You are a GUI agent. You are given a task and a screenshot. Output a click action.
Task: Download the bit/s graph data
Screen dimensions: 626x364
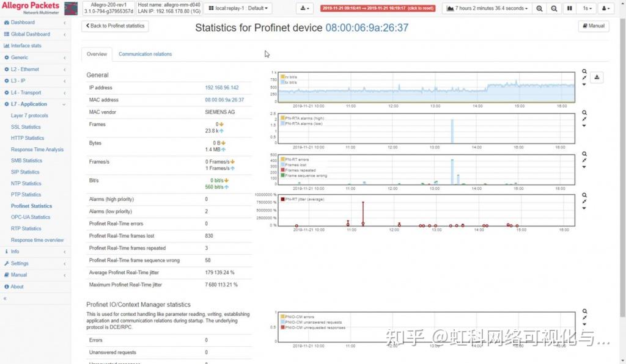pos(597,78)
